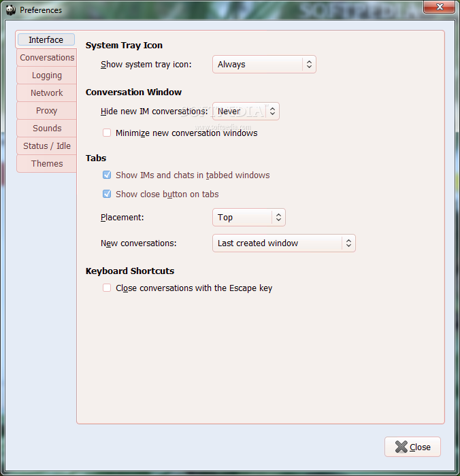Open the Show system tray icon dropdown

pos(264,64)
